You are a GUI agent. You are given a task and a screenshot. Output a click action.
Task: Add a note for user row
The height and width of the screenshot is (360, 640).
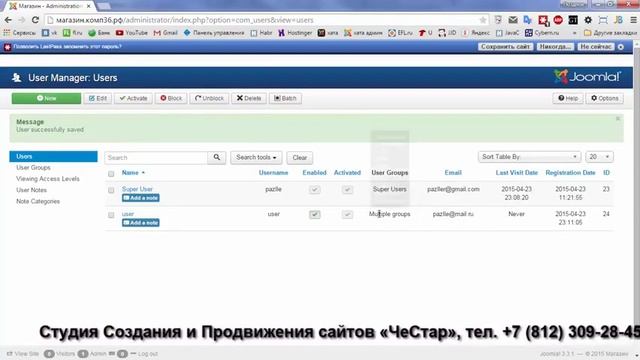pos(140,222)
